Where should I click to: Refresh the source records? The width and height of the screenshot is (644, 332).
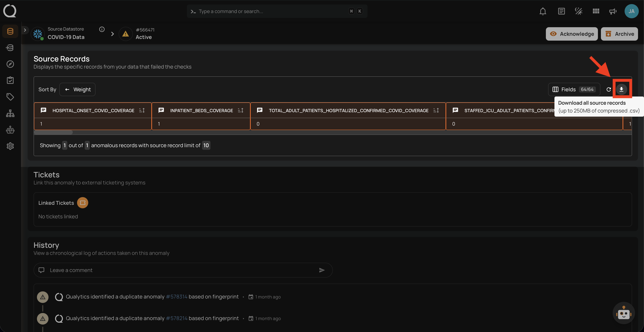pos(609,89)
